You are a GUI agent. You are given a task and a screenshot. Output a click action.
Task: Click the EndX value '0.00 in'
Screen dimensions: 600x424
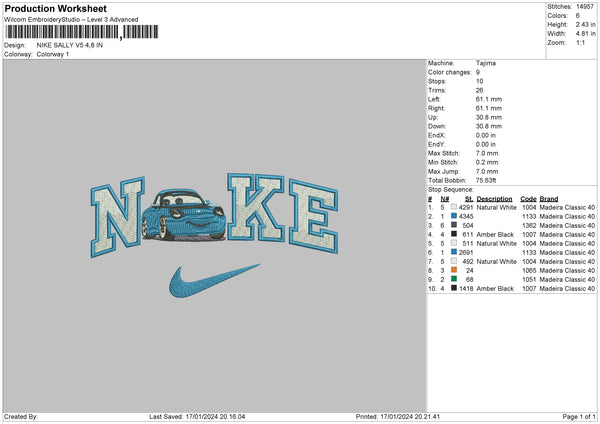(x=486, y=135)
